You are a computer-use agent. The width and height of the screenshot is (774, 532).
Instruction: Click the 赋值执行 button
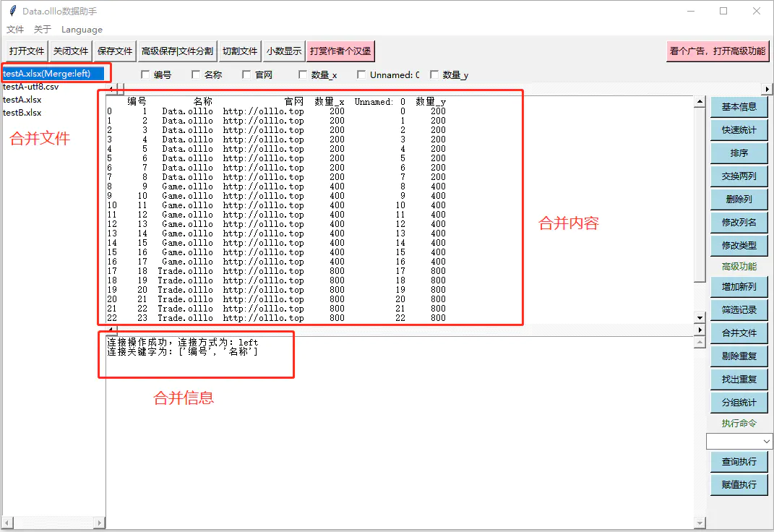[x=739, y=485]
